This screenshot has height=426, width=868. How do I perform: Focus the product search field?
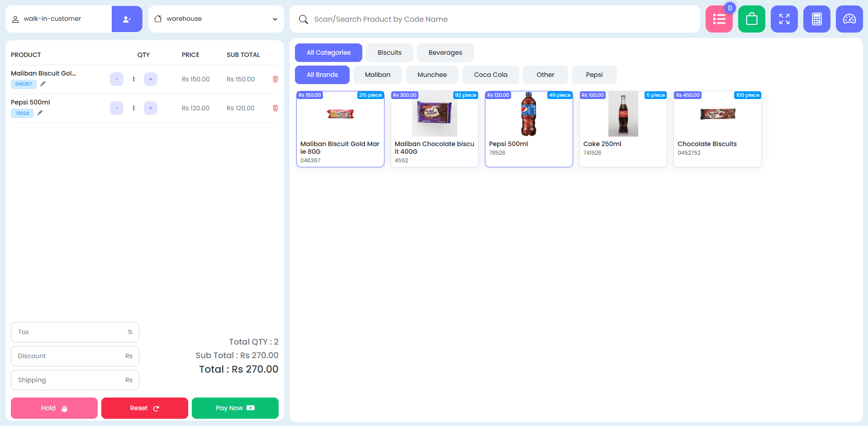[x=495, y=19]
